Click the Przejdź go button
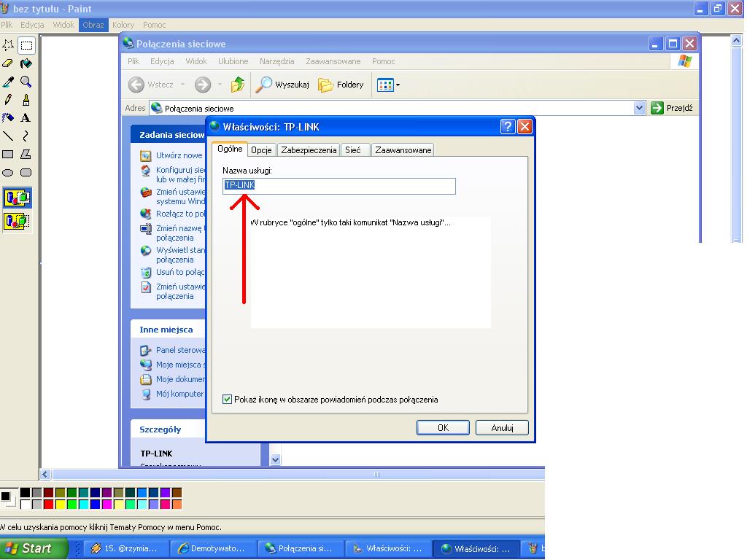The image size is (747, 560). click(672, 108)
